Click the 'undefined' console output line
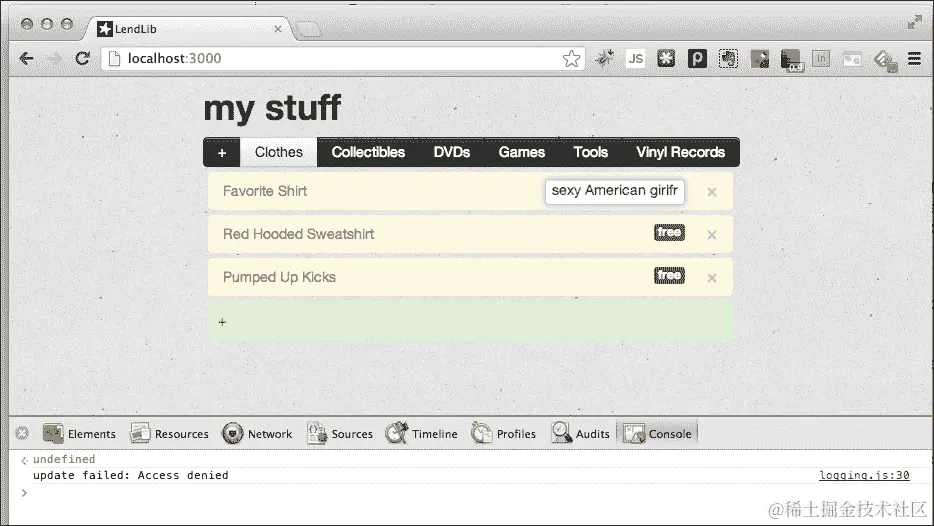The width and height of the screenshot is (934, 526). [64, 459]
